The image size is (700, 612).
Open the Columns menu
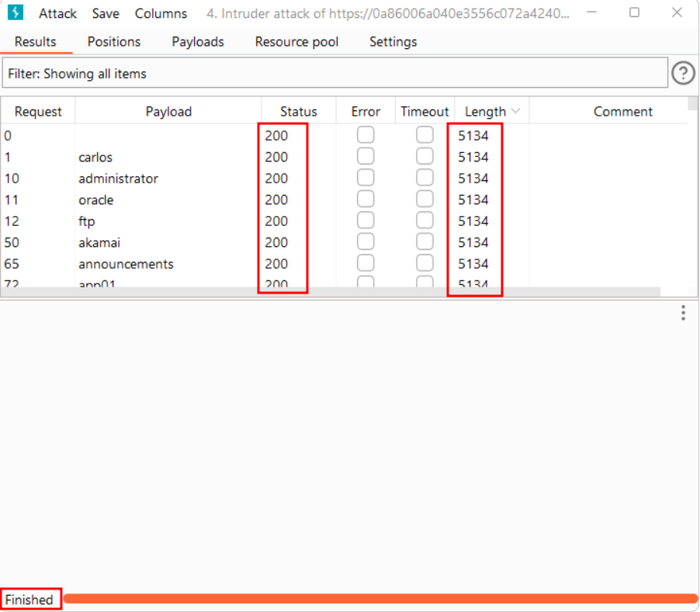coord(161,13)
